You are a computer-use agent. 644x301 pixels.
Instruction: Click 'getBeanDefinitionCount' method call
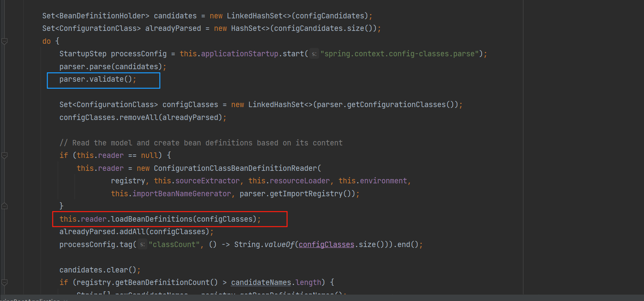coord(162,283)
